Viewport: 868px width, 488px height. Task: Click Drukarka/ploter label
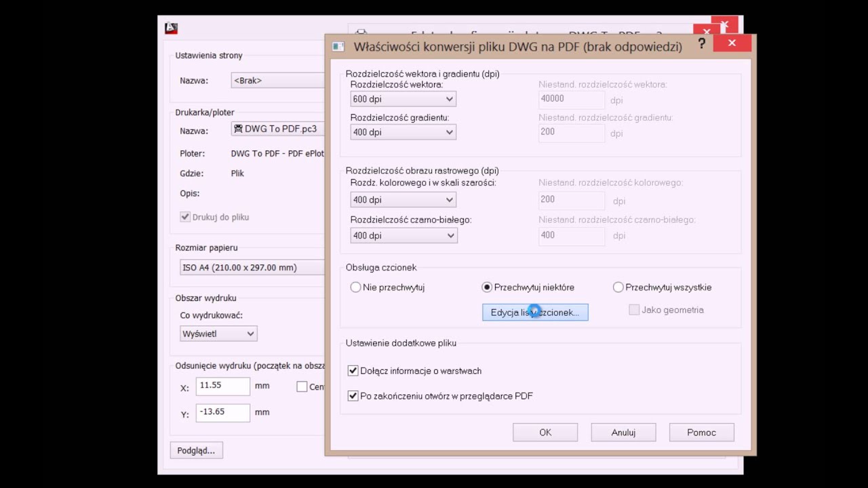click(x=205, y=113)
